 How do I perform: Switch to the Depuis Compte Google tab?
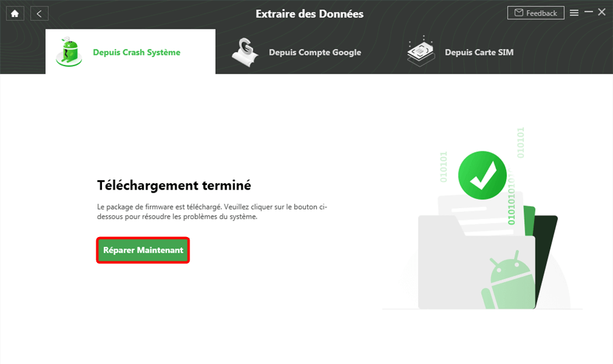315,53
